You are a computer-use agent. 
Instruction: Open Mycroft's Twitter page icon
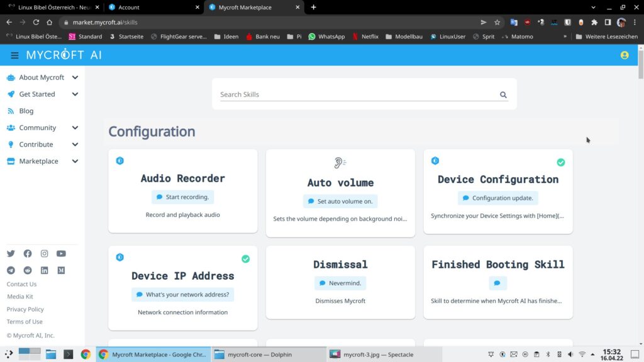[11, 254]
